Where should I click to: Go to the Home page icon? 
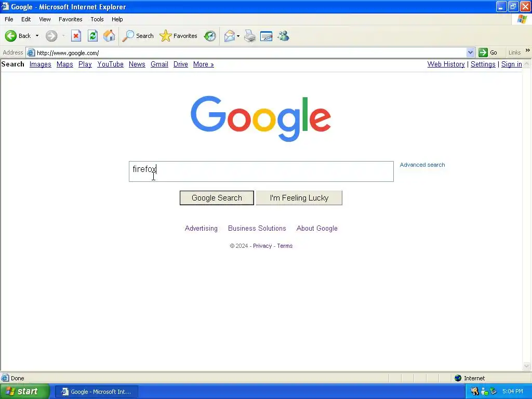click(109, 36)
